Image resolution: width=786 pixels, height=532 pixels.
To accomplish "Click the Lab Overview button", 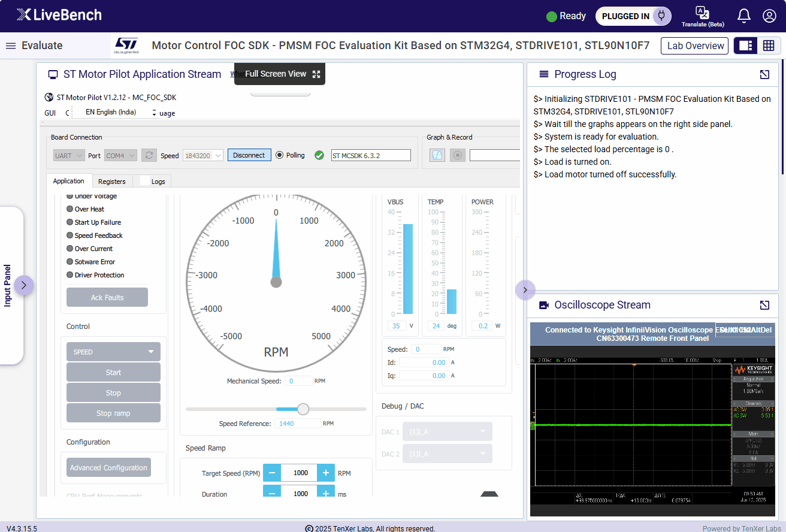I will pyautogui.click(x=695, y=46).
